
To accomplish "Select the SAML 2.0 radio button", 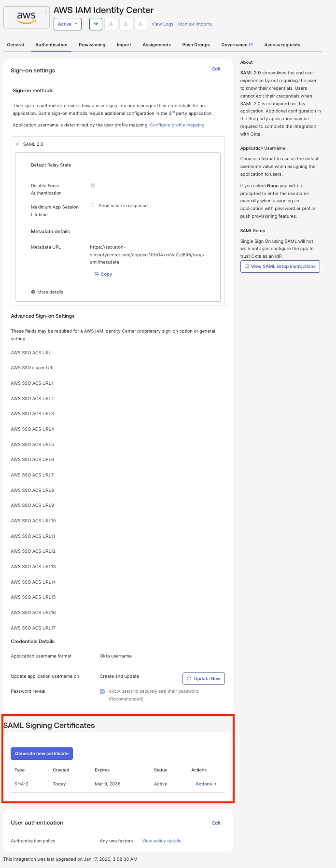I will (17, 144).
